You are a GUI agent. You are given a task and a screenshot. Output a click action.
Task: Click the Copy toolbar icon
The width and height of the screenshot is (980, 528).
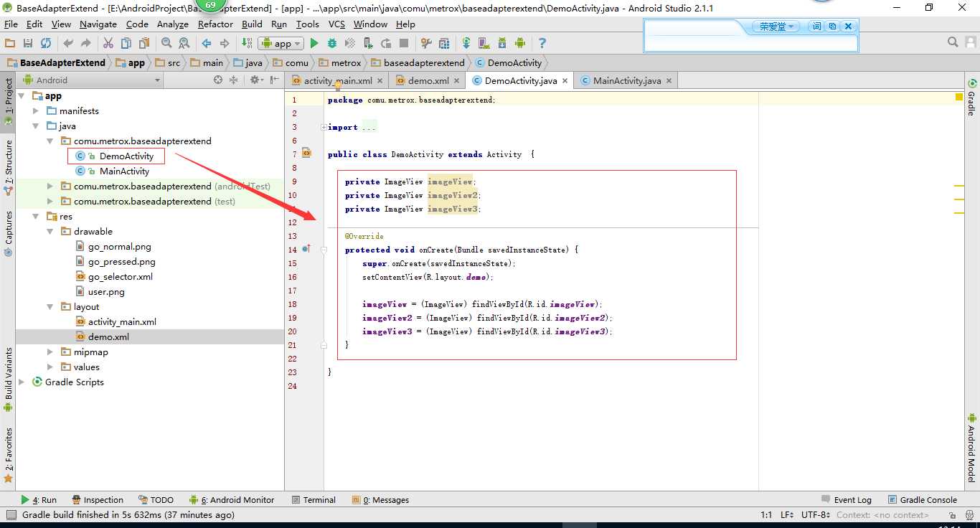click(126, 43)
